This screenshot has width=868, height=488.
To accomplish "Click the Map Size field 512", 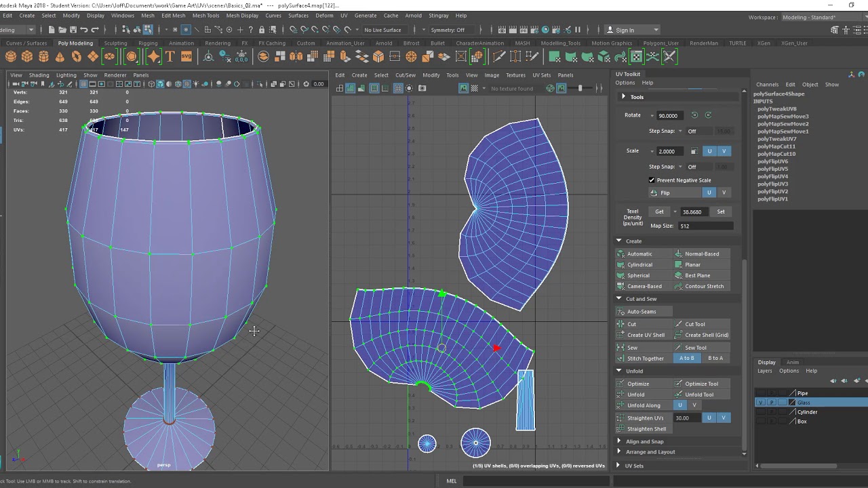I will 705,226.
